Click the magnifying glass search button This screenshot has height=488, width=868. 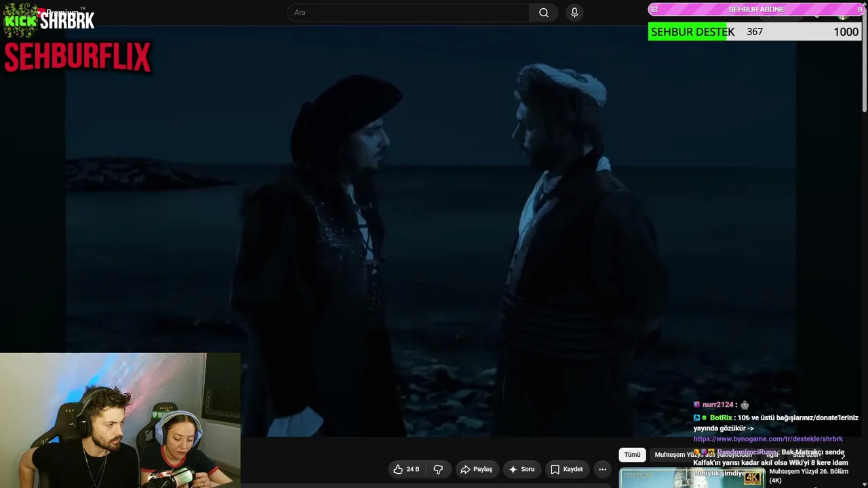click(x=544, y=12)
